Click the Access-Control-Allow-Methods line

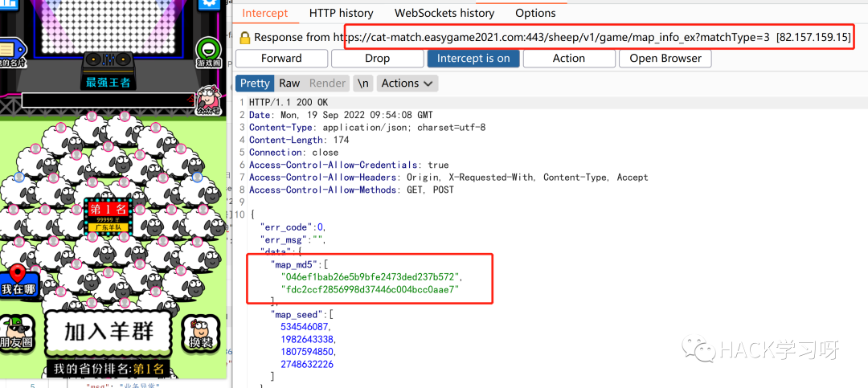(x=351, y=190)
